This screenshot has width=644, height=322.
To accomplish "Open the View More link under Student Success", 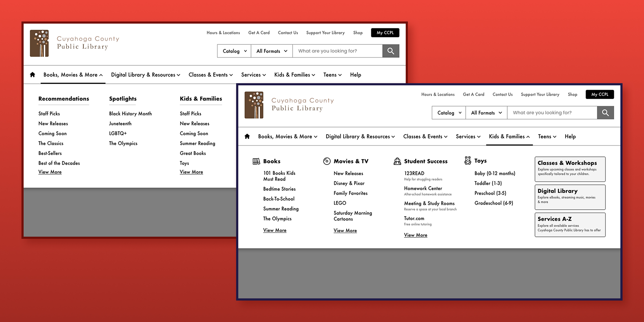I will (415, 235).
